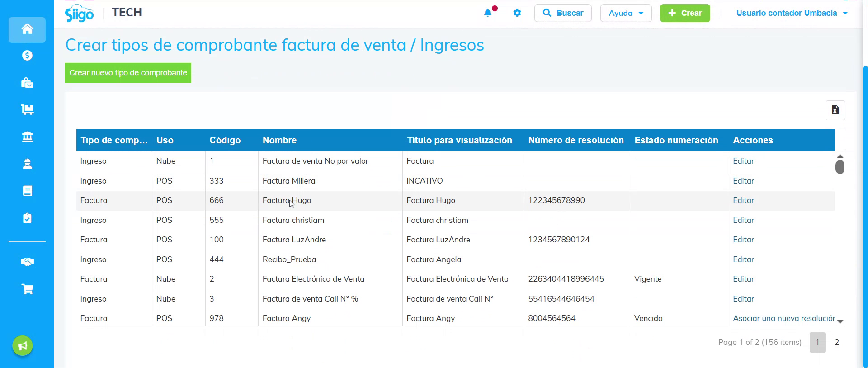This screenshot has height=368, width=868.
Task: Select the code 978 cell
Action: pos(232,318)
